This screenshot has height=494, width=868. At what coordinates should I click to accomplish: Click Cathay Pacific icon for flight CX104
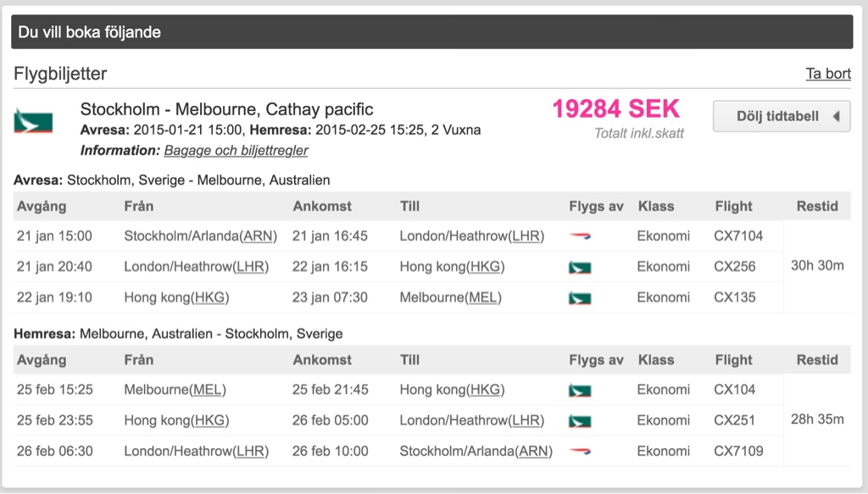pos(581,391)
